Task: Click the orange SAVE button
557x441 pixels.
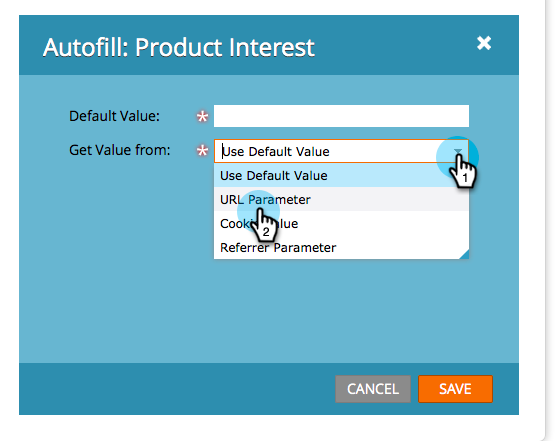Action: 455,389
